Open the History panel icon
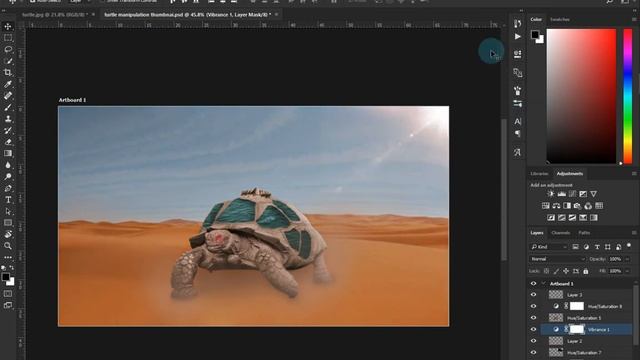This screenshot has width=640, height=360. pyautogui.click(x=518, y=24)
